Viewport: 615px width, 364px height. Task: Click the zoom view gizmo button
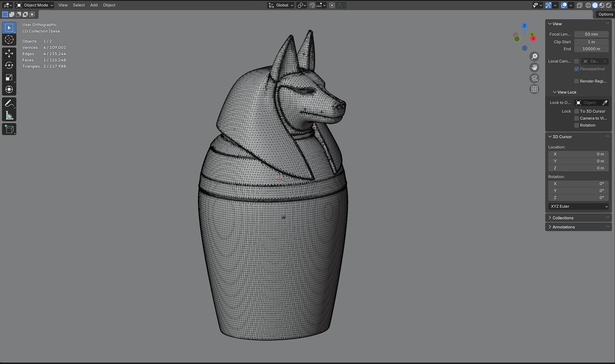[534, 57]
